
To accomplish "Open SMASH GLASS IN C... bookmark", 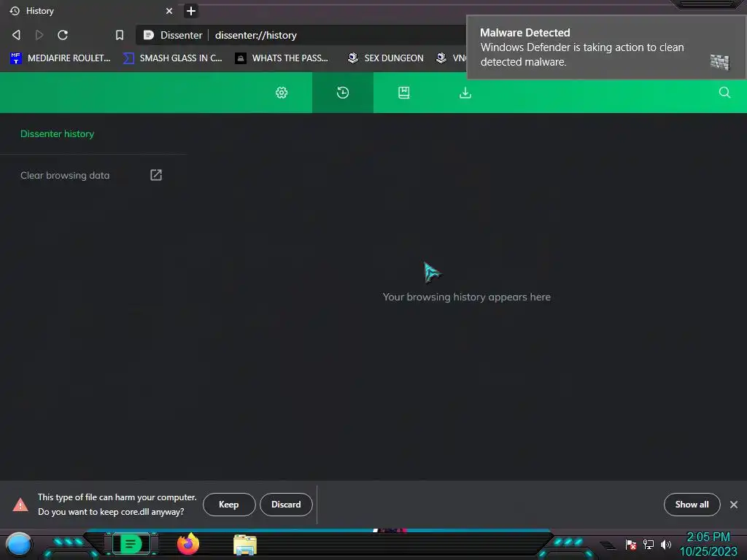I will pyautogui.click(x=172, y=58).
